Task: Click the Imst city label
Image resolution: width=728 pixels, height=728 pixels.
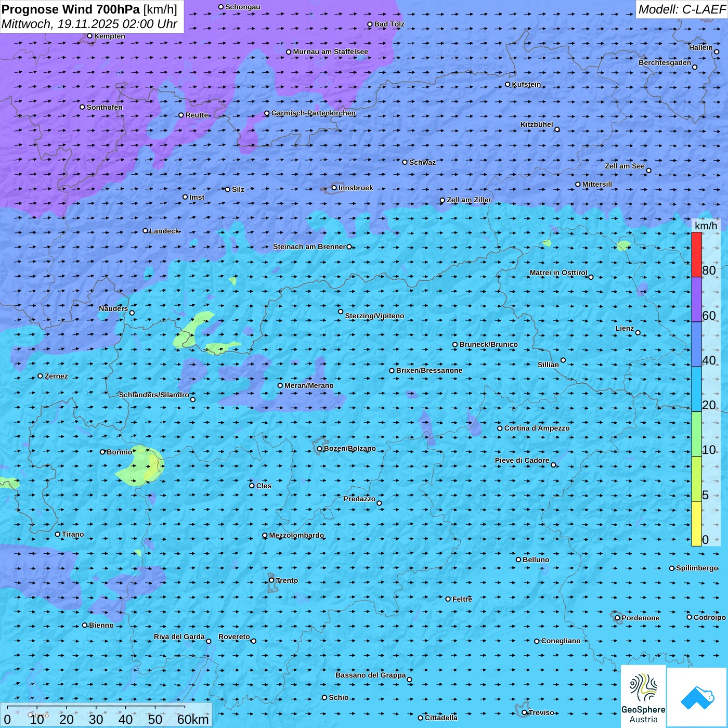Action: click(x=197, y=197)
